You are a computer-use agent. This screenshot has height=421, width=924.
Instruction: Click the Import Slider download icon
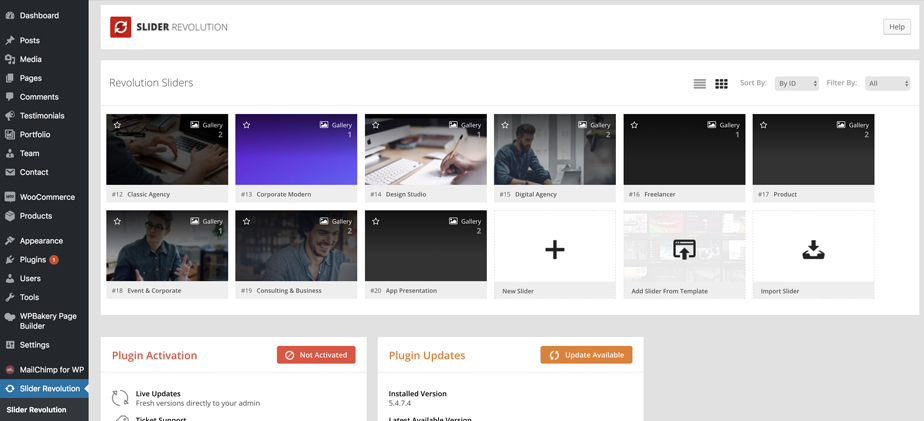tap(813, 250)
